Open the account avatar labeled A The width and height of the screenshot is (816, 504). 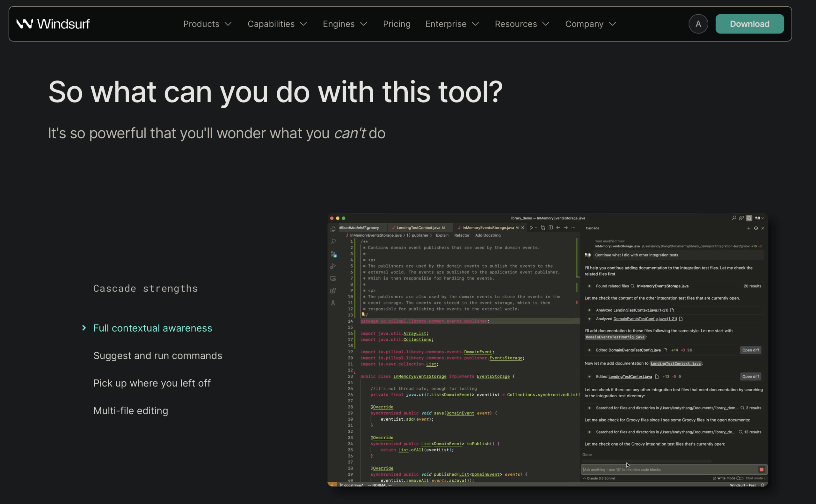pos(698,24)
